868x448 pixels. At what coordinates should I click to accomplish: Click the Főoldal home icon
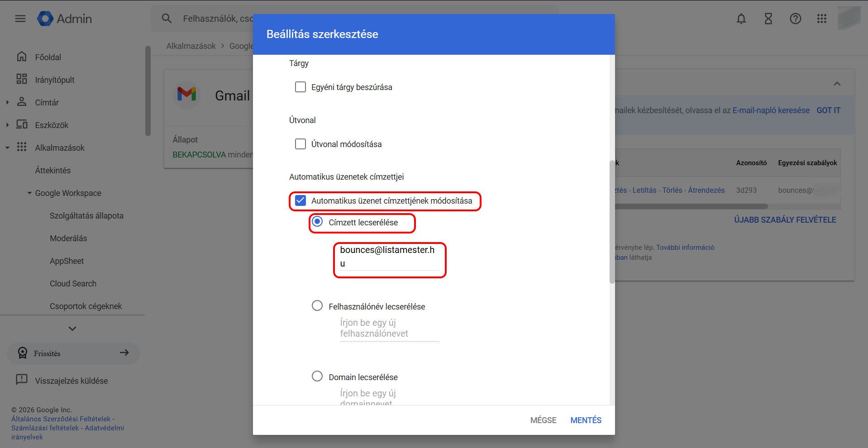[x=22, y=57]
